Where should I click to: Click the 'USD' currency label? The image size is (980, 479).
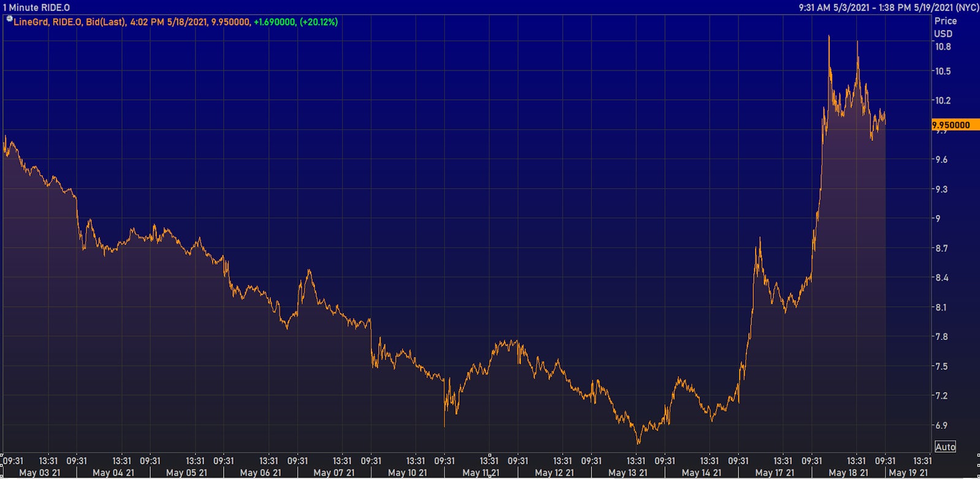[x=943, y=34]
